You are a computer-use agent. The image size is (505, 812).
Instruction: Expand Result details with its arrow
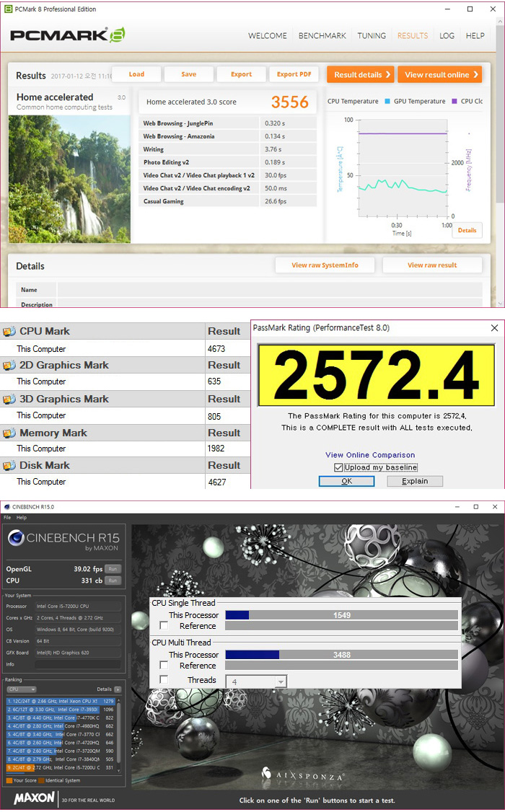(387, 74)
